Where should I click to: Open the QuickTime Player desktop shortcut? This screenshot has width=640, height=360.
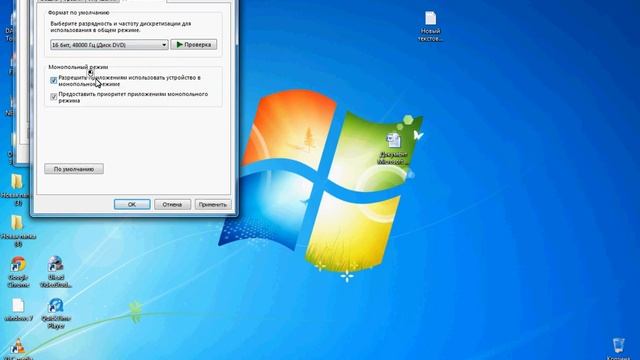click(x=56, y=313)
